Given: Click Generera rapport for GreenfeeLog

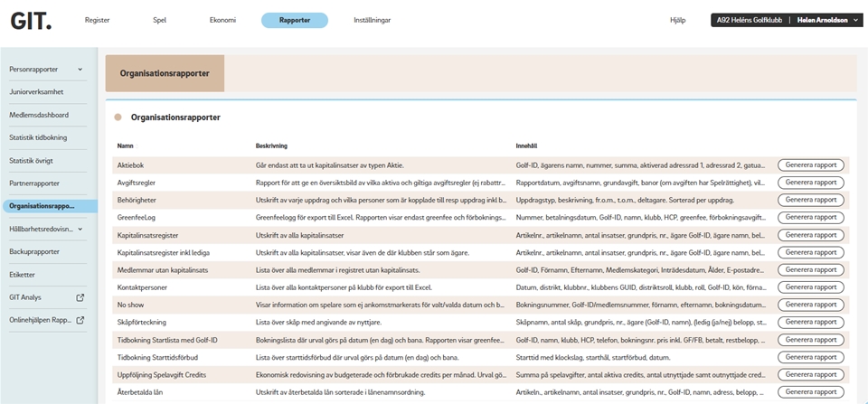Looking at the screenshot, I should tap(811, 218).
